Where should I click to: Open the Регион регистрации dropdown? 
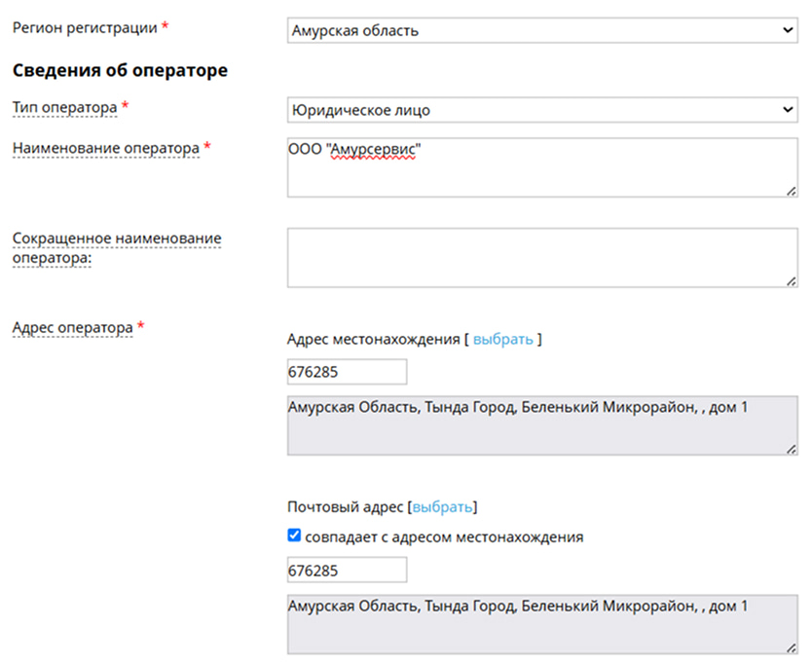(x=542, y=30)
